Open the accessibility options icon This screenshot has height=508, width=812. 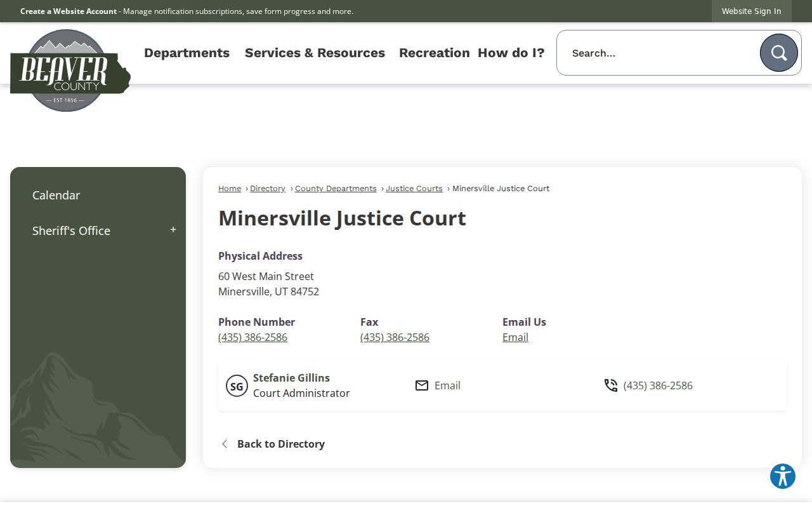[783, 476]
